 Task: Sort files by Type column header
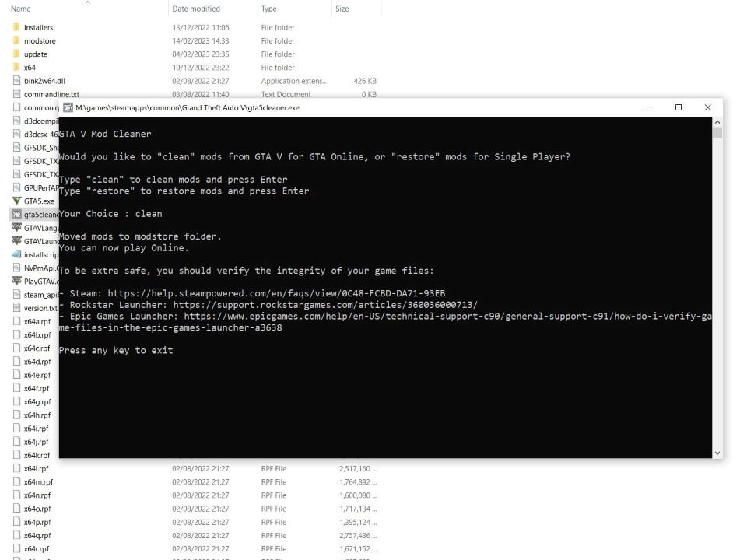[x=268, y=9]
